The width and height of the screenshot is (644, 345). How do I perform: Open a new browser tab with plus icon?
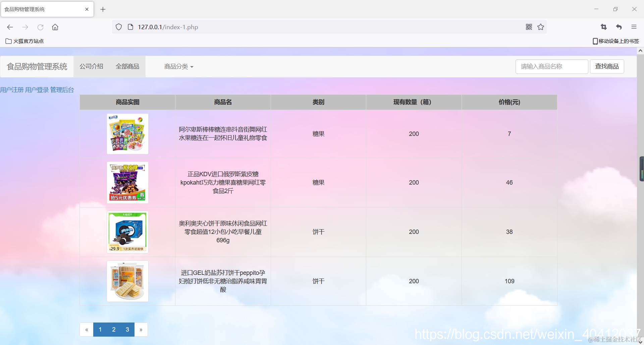click(103, 9)
